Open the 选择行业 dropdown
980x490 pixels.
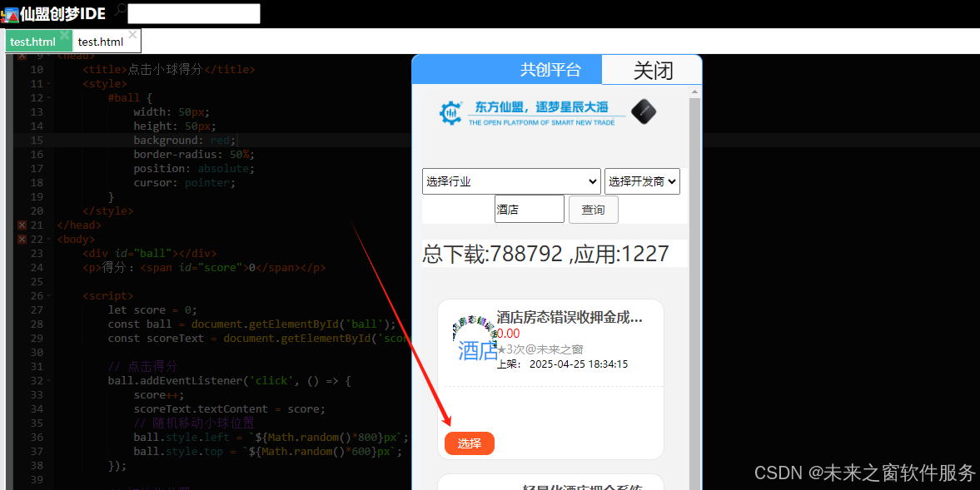pos(511,181)
